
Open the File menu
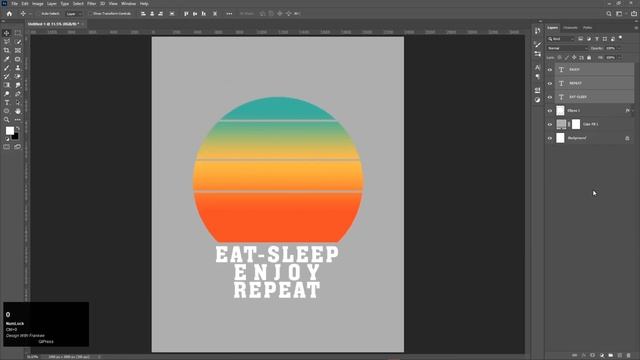[x=14, y=4]
